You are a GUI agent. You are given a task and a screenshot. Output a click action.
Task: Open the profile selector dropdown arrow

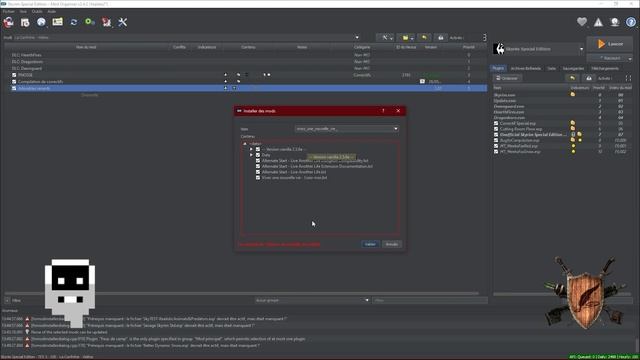[x=357, y=38]
